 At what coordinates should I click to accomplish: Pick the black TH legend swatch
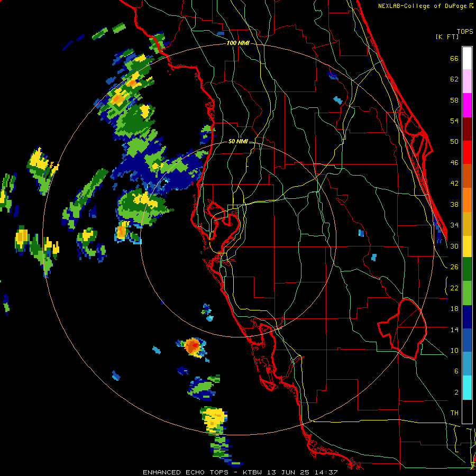467,411
